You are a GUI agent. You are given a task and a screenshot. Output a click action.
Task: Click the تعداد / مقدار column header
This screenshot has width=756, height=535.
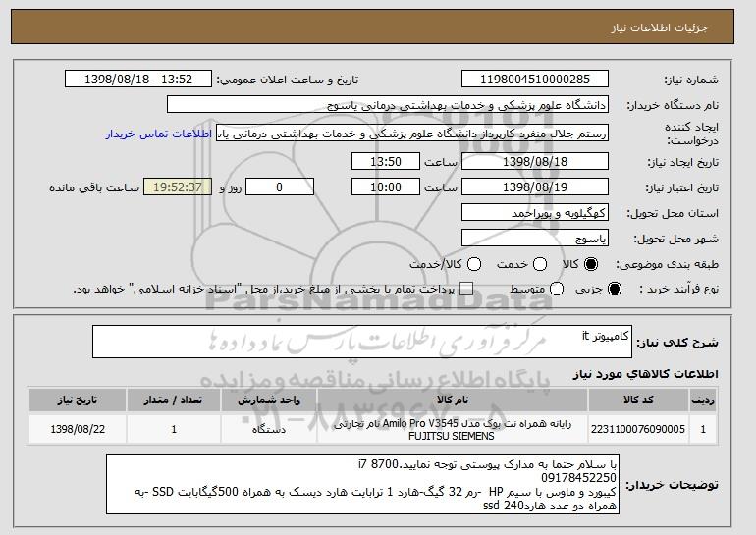[174, 401]
